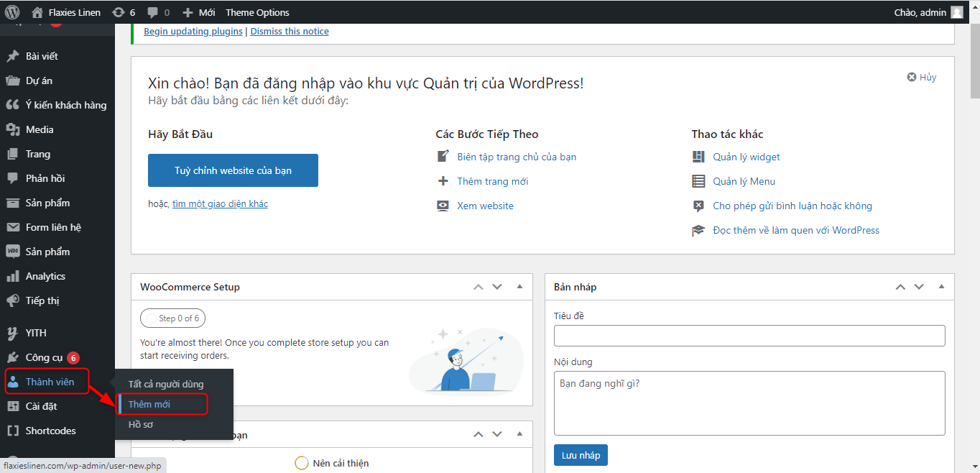Open the comments bubble icon showing 0
This screenshot has width=980, height=473.
pyautogui.click(x=158, y=12)
